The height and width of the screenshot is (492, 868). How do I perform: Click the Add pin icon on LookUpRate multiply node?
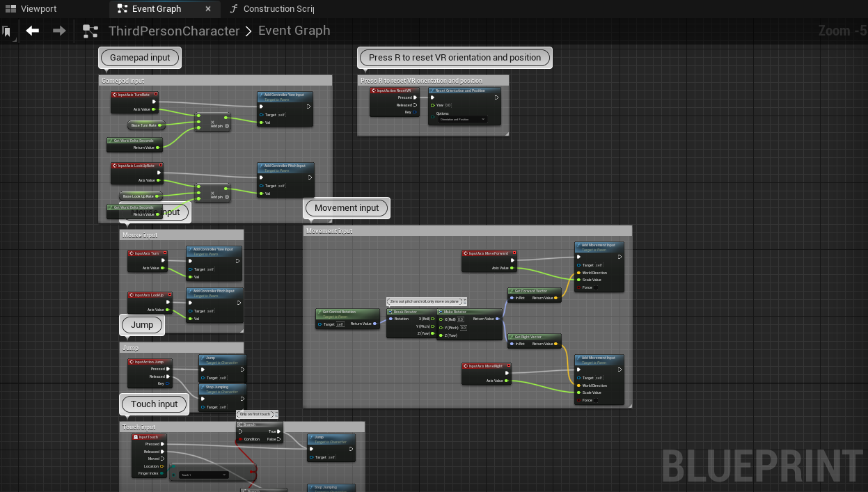click(x=227, y=197)
